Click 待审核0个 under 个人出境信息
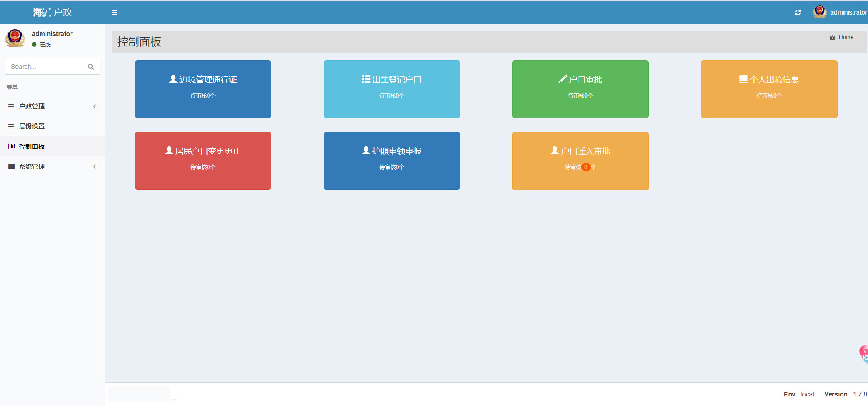 [x=769, y=96]
